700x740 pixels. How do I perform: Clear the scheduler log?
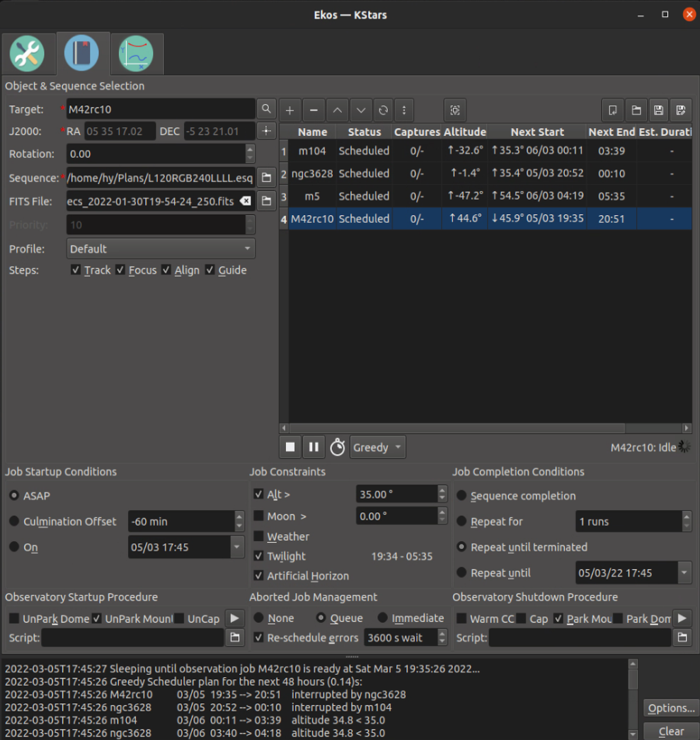point(671,731)
